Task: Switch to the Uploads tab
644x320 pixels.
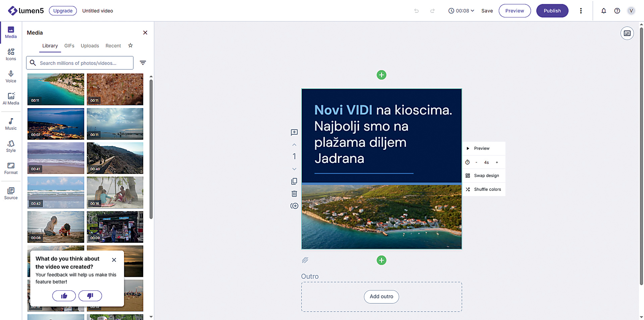Action: click(90, 46)
